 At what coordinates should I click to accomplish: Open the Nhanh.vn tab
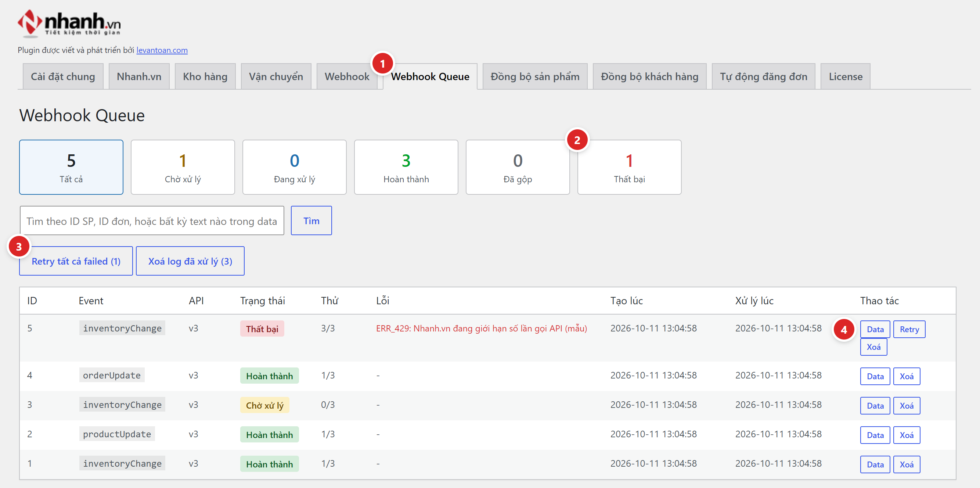(139, 76)
